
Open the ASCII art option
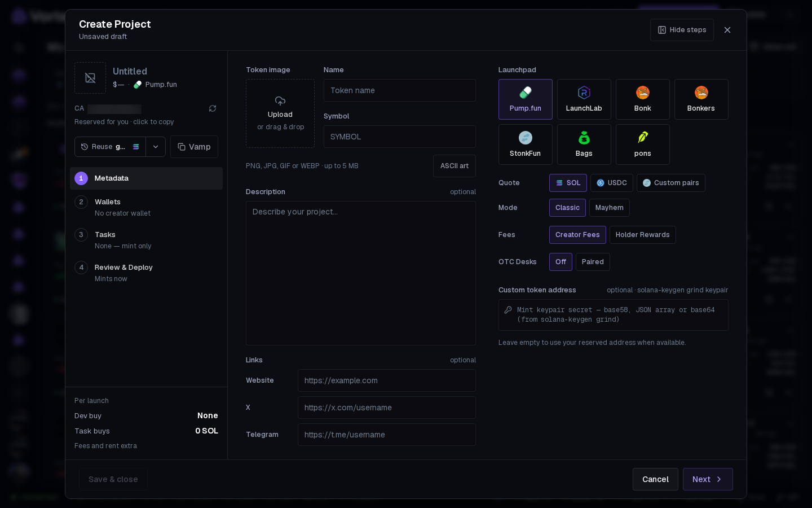(x=454, y=166)
